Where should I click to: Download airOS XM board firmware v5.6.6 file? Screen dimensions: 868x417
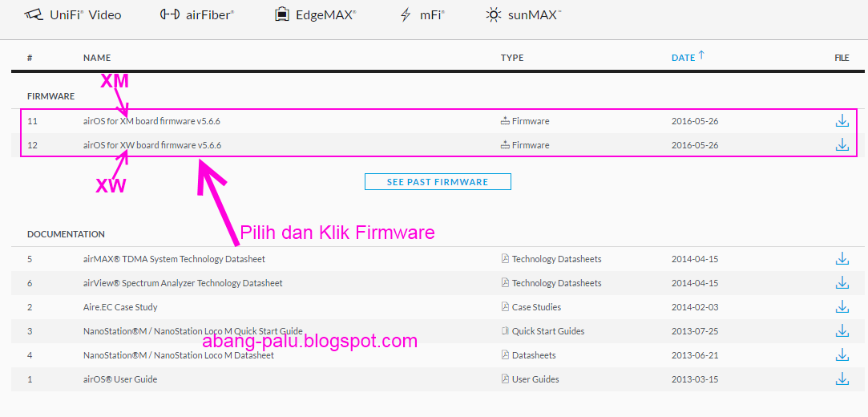point(842,121)
